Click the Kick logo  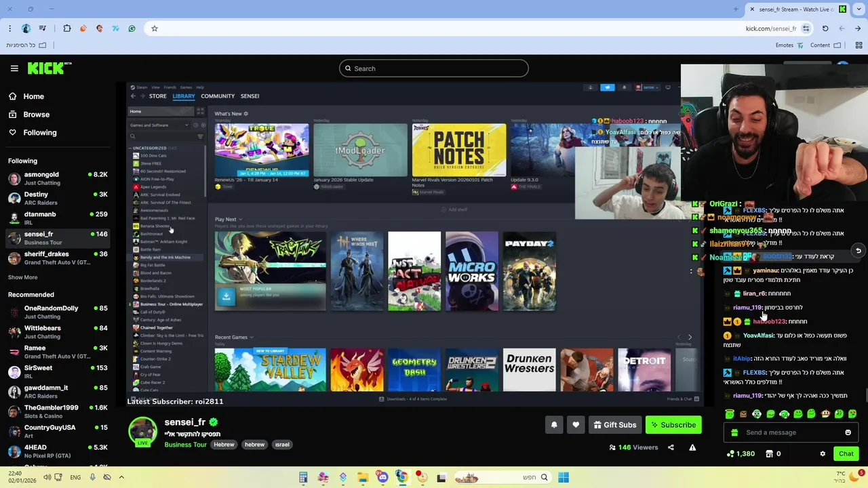(49, 68)
